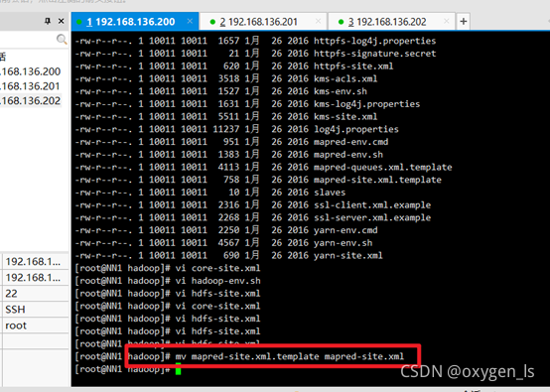550x392 pixels.
Task: Select the .168.136.200 session in the side tree
Action: click(x=30, y=71)
